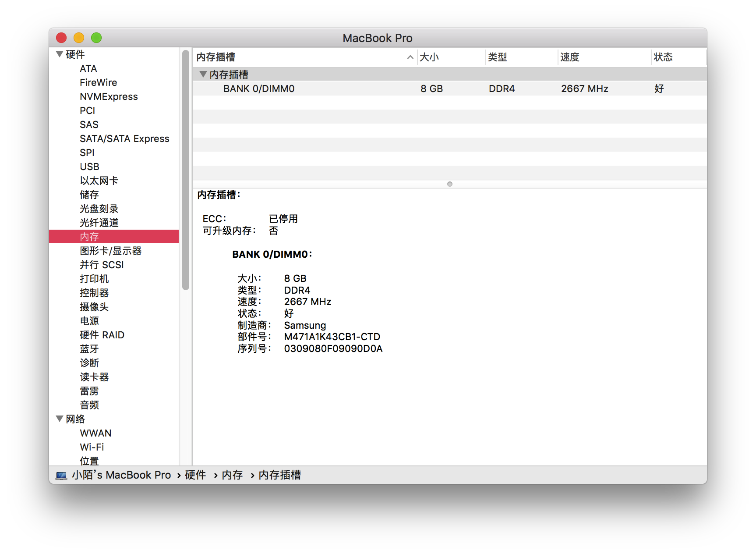Click 硬件 in the path bar
The image size is (756, 554).
[x=195, y=475]
